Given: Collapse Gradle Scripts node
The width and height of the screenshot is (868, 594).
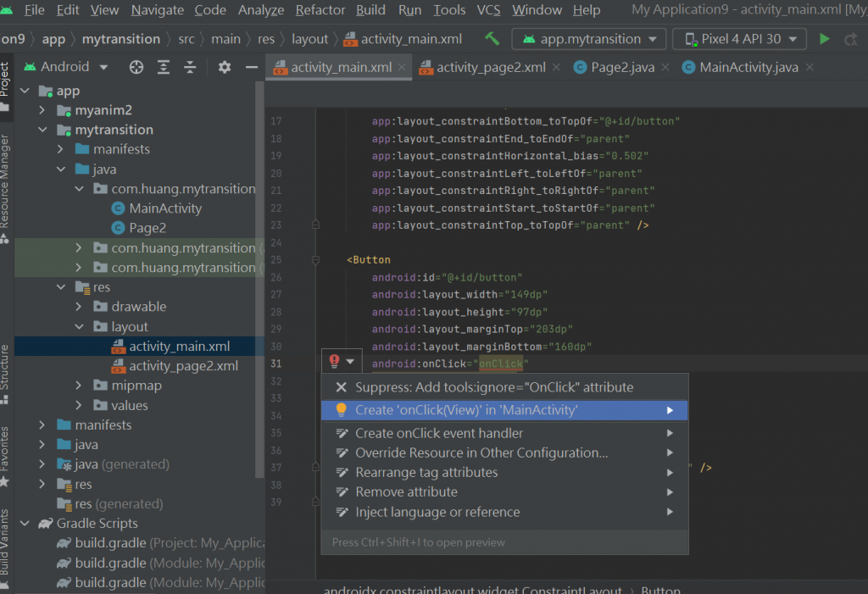Looking at the screenshot, I should [x=25, y=524].
